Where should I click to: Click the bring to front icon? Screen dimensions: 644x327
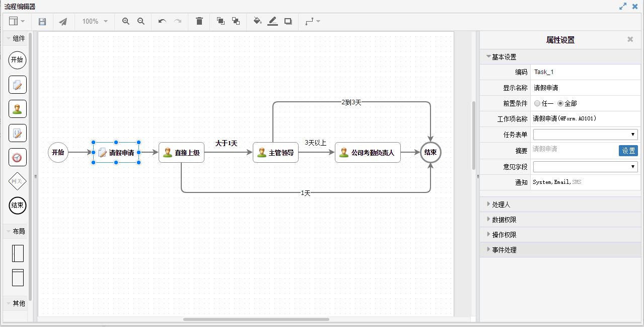tap(221, 21)
